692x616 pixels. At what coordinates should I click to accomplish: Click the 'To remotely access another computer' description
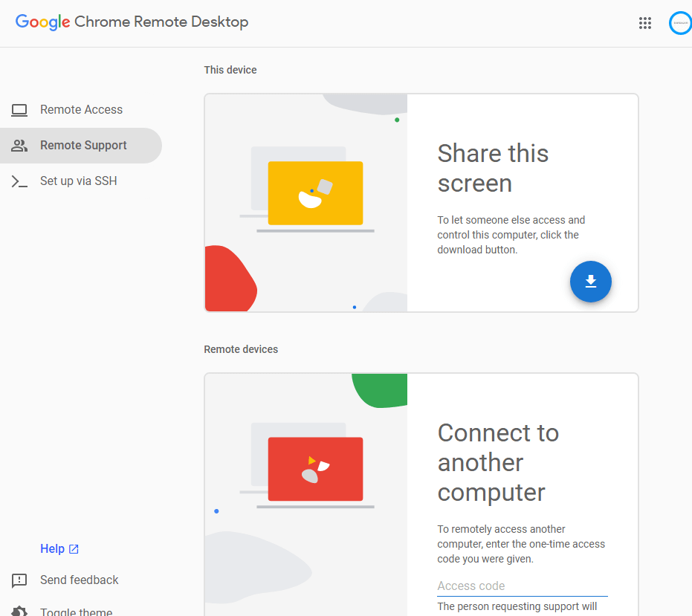click(x=521, y=544)
